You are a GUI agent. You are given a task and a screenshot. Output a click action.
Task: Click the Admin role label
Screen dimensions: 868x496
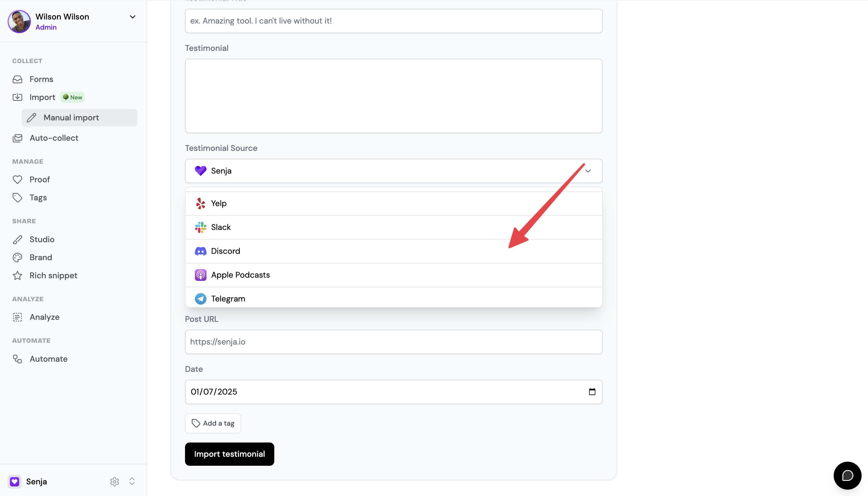click(x=46, y=27)
